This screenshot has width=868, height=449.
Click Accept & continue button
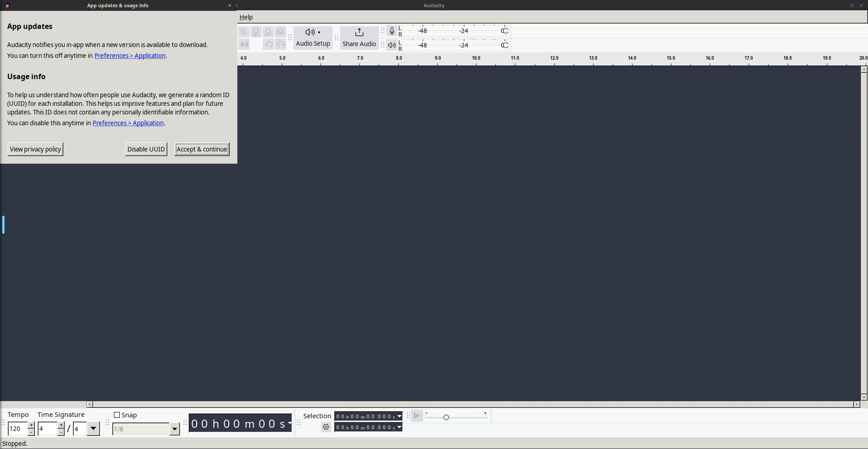202,149
